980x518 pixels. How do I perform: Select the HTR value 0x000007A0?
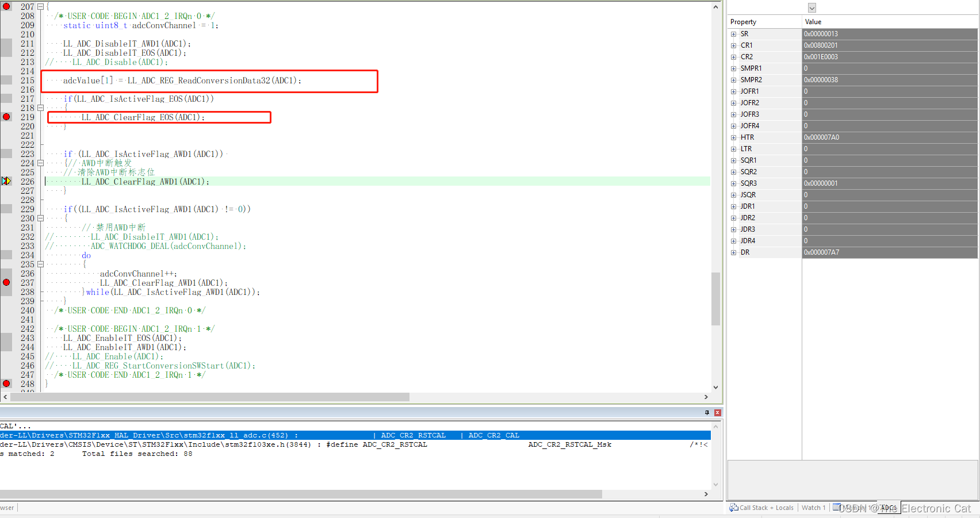[x=890, y=137]
